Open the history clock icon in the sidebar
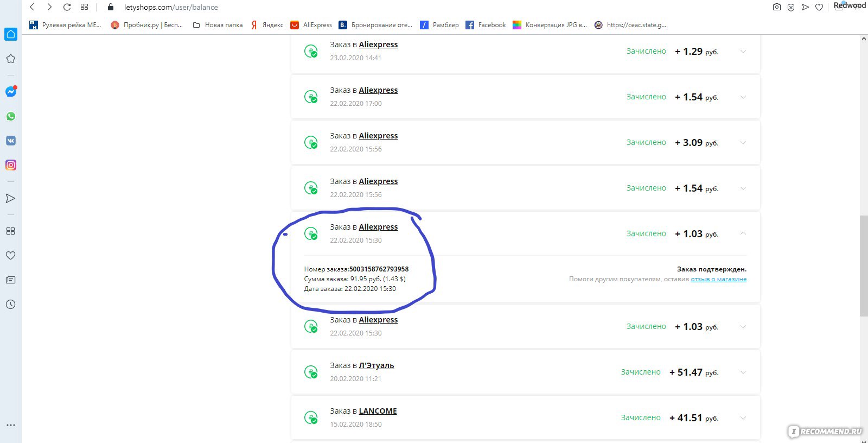Screen dimensions: 868x443 10,304
